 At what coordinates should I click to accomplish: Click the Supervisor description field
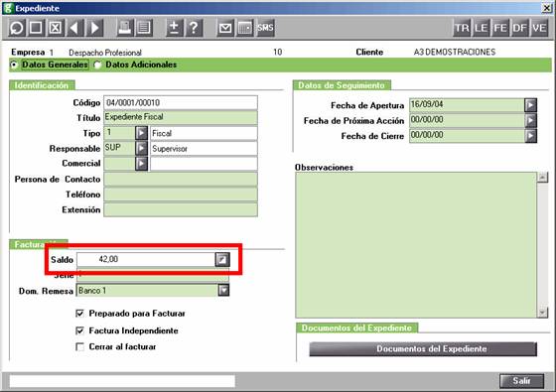point(204,149)
